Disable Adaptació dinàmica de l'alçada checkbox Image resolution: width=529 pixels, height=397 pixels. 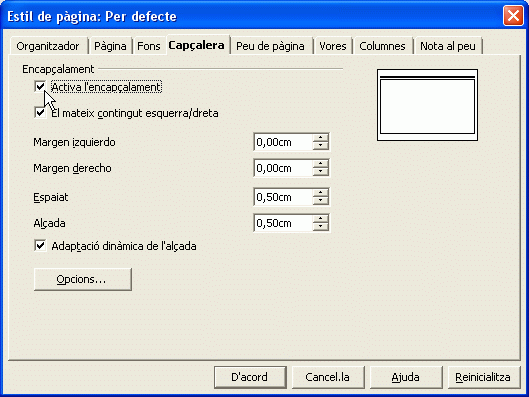[x=40, y=246]
